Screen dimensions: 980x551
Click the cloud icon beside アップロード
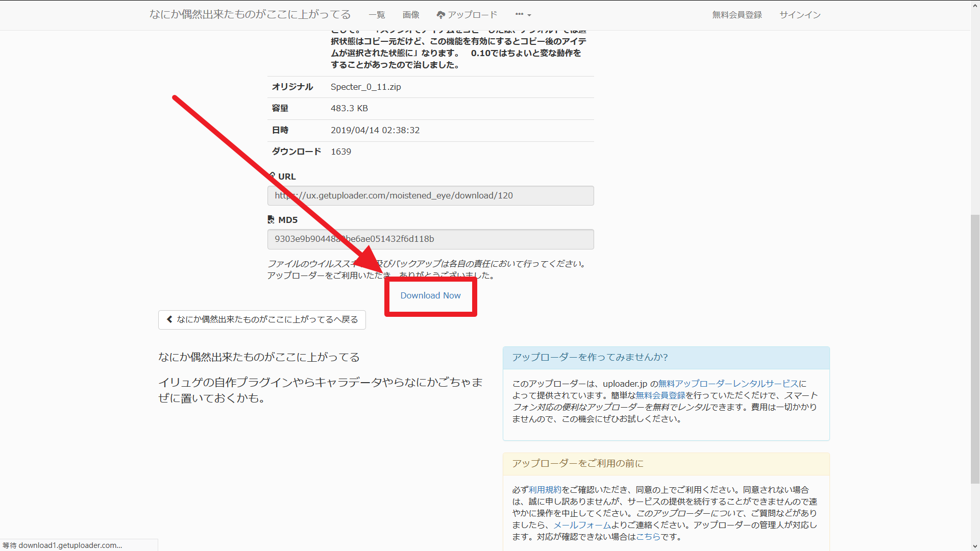[441, 15]
